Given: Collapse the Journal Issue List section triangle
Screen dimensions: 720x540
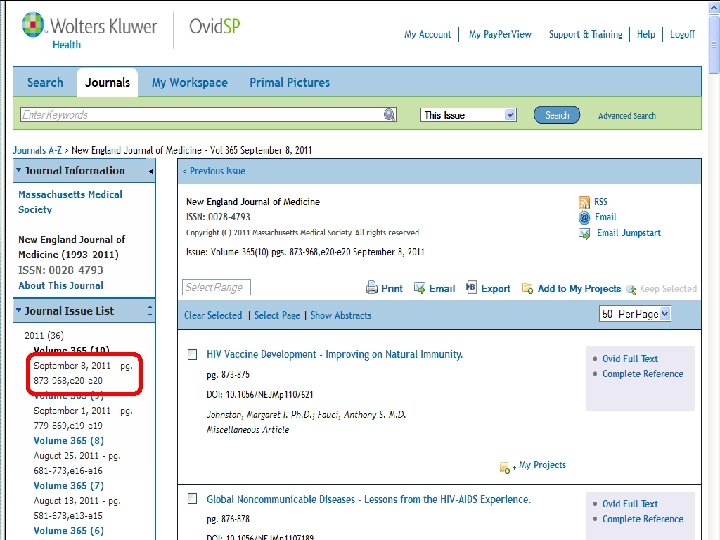Looking at the screenshot, I should pos(18,310).
